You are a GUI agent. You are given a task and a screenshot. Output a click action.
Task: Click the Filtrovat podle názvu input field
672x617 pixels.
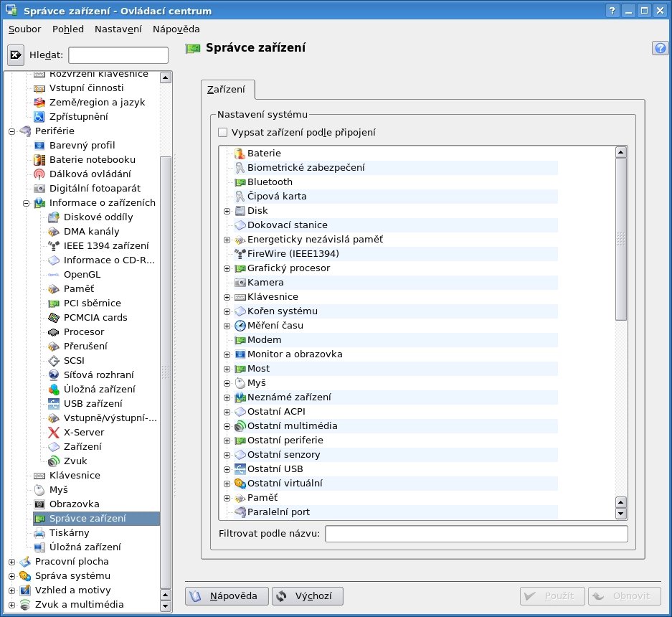pyautogui.click(x=476, y=534)
